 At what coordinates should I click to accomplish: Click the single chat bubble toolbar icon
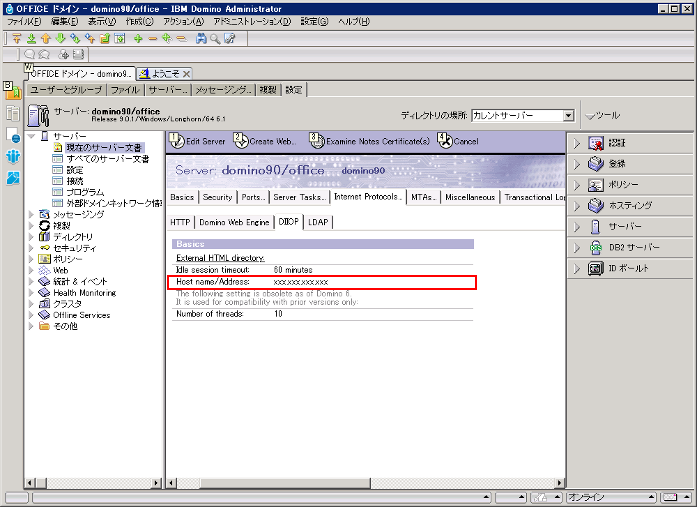click(30, 55)
